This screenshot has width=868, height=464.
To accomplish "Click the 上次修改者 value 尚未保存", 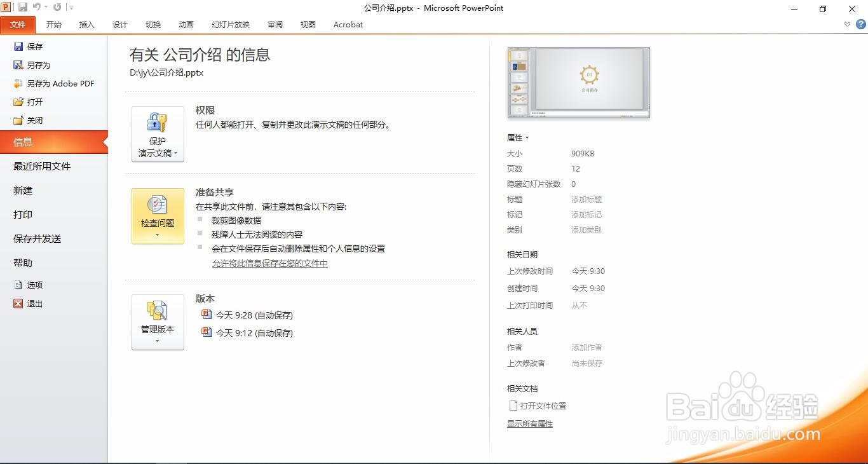I will (587, 364).
